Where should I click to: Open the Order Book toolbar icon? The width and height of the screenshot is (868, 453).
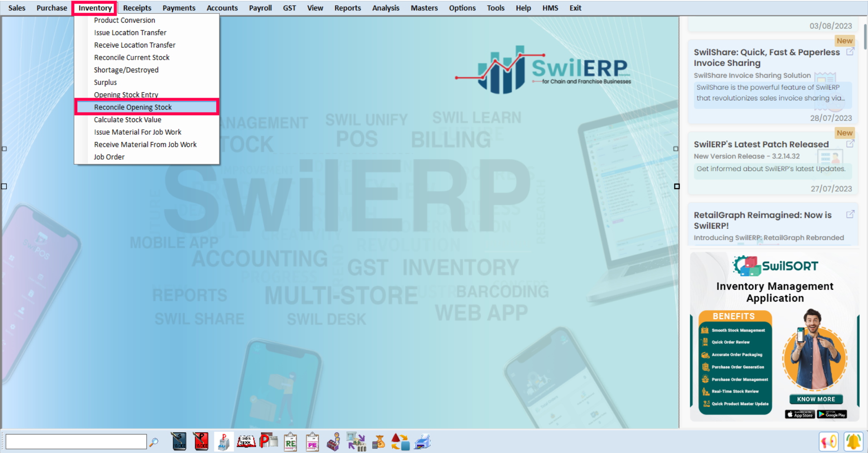[x=246, y=442]
